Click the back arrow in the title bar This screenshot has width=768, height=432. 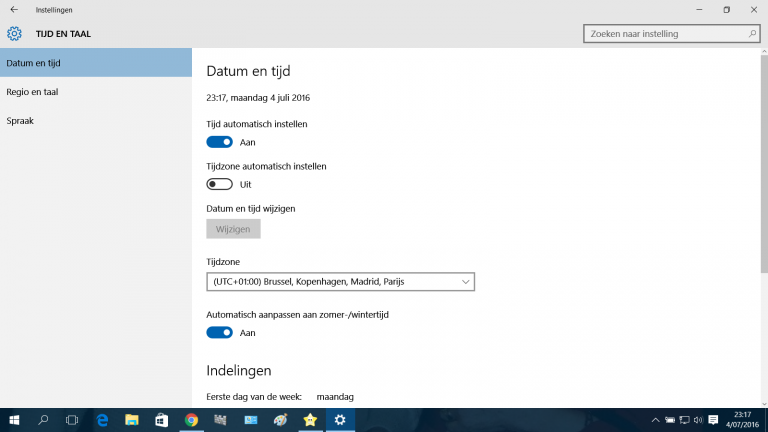[14, 9]
